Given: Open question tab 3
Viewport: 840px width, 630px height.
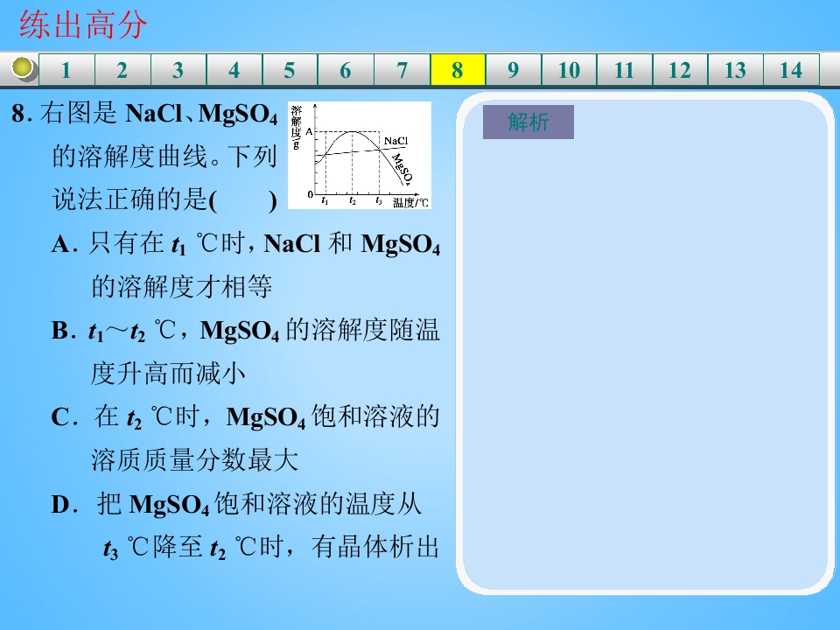Looking at the screenshot, I should (178, 70).
